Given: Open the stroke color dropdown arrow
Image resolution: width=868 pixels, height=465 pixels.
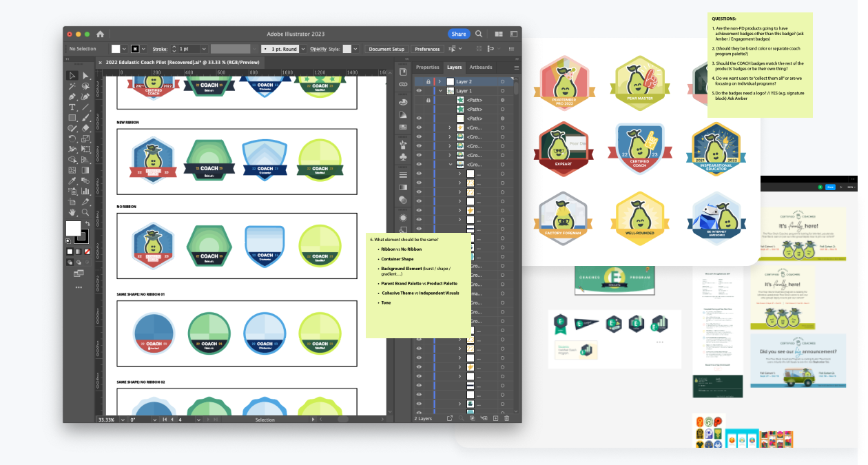Looking at the screenshot, I should 143,49.
